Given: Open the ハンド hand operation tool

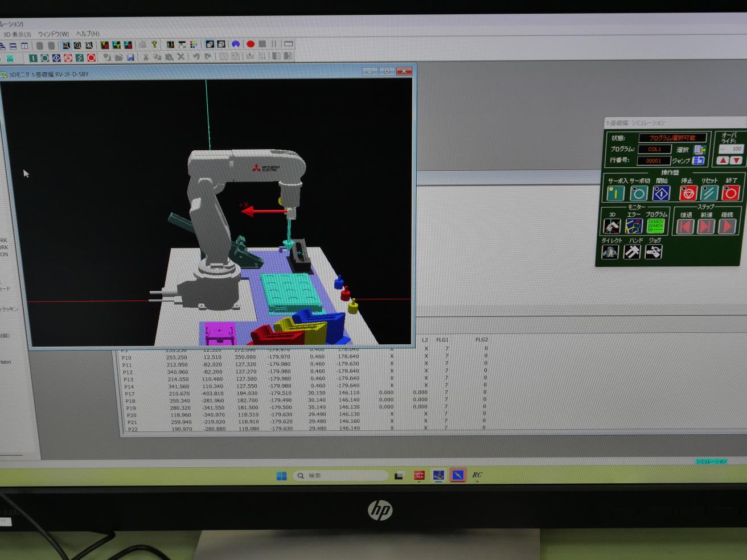Looking at the screenshot, I should [x=631, y=252].
